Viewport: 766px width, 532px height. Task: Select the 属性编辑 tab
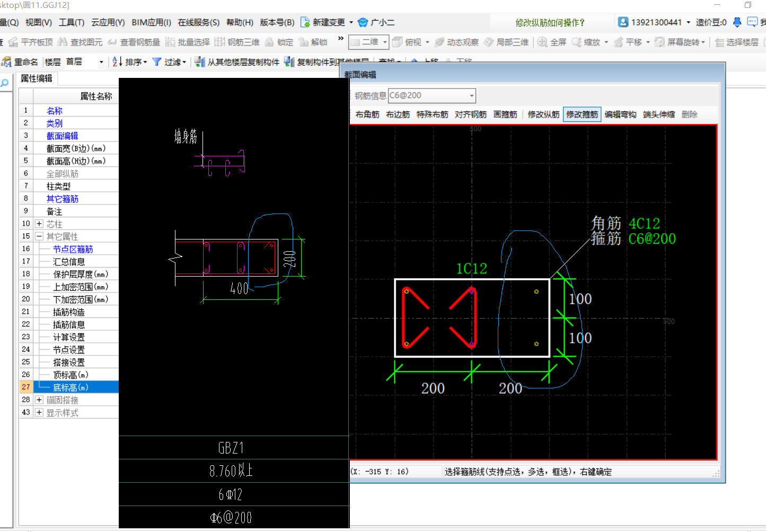coord(37,78)
